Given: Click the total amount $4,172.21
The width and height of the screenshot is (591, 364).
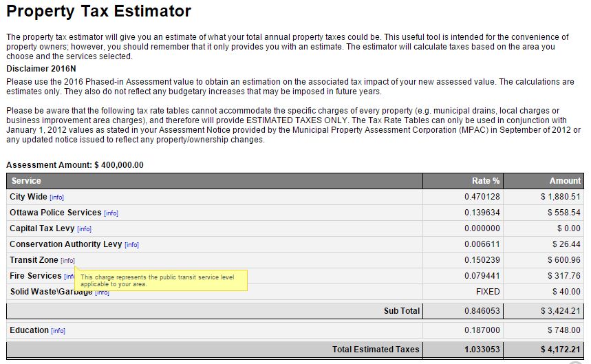Looking at the screenshot, I should [560, 350].
